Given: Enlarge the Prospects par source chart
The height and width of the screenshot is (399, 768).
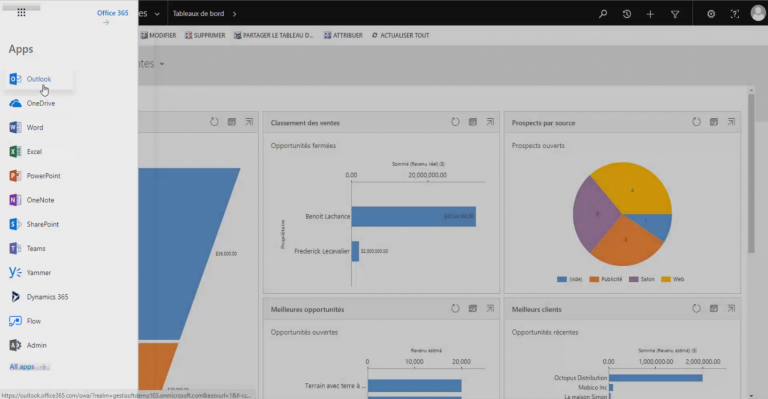Looking at the screenshot, I should pyautogui.click(x=731, y=122).
